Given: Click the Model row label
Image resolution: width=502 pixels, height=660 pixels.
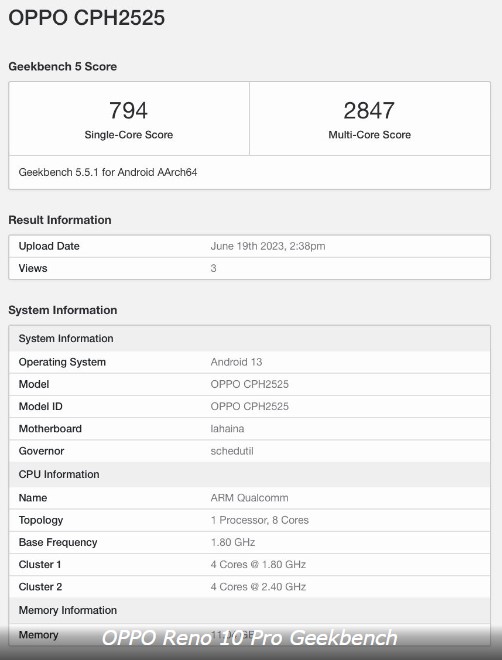Looking at the screenshot, I should tap(34, 384).
